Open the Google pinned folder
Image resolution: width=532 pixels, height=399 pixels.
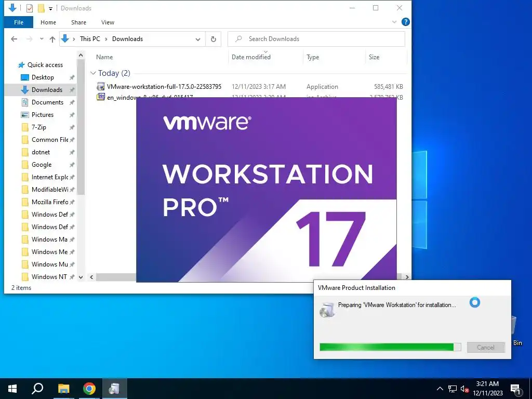pos(42,165)
